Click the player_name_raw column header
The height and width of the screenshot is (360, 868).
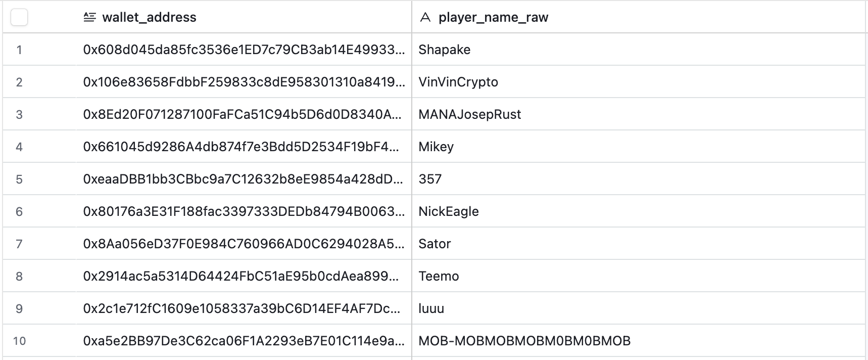(x=493, y=18)
